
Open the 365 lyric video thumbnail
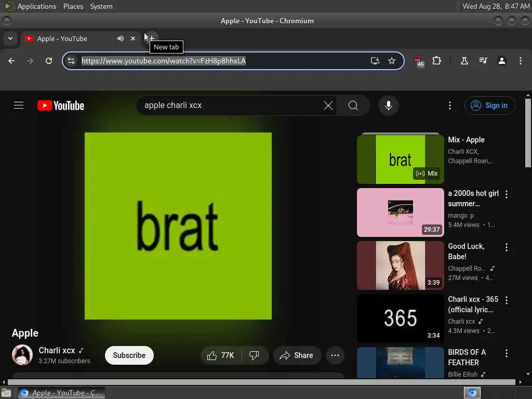(401, 318)
